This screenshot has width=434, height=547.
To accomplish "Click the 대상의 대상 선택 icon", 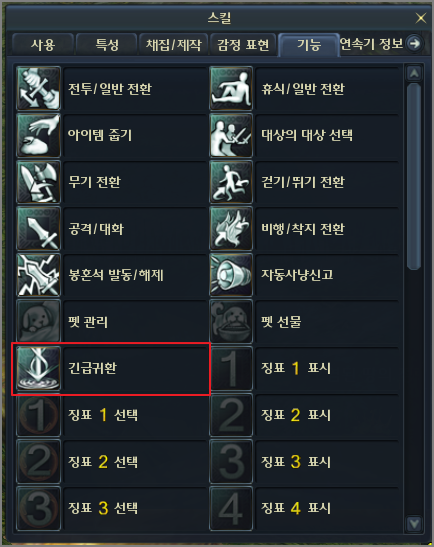I will click(x=231, y=135).
